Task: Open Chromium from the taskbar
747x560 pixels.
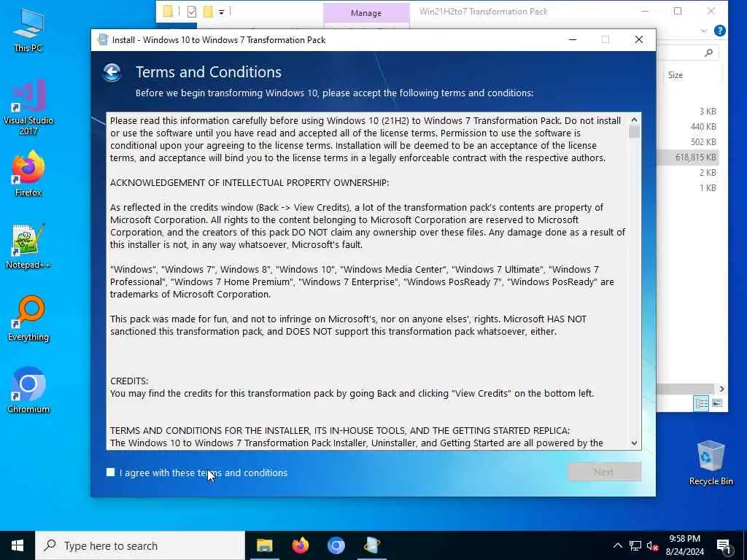Action: 336,545
